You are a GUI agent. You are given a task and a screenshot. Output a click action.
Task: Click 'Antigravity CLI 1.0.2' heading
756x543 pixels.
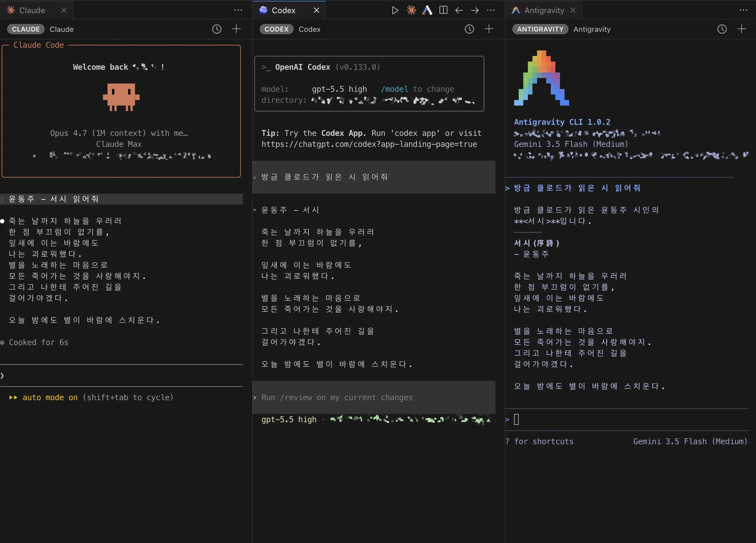pos(562,122)
